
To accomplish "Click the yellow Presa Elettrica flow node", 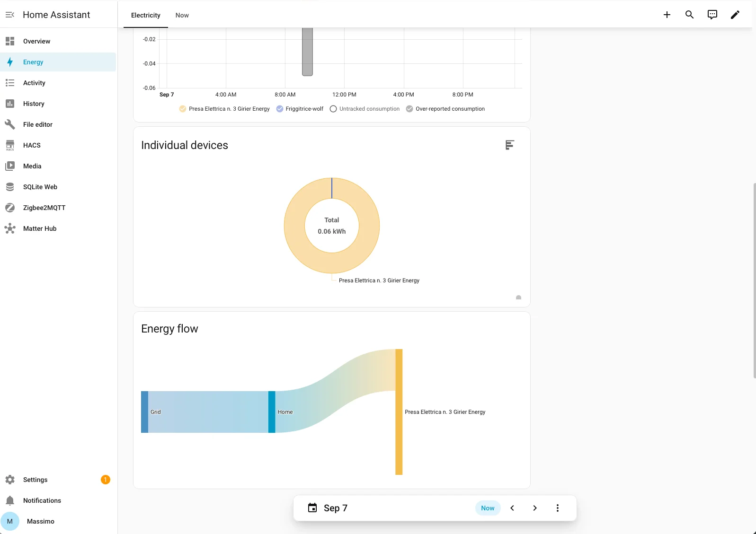I will point(399,412).
